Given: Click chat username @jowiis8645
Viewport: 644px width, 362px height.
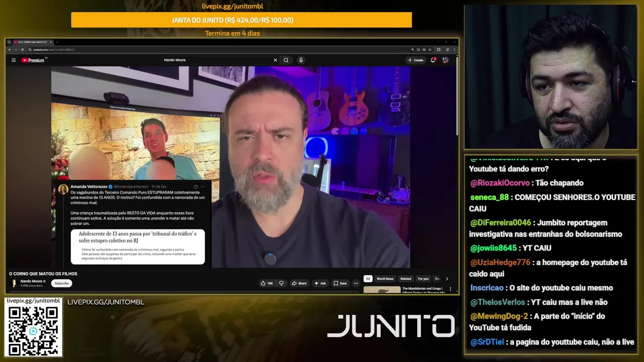Looking at the screenshot, I should tap(493, 248).
